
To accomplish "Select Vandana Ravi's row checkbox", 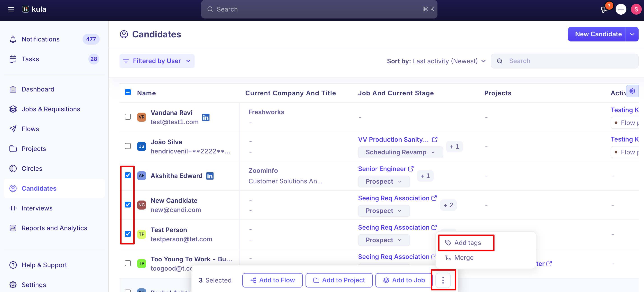I will click(128, 117).
